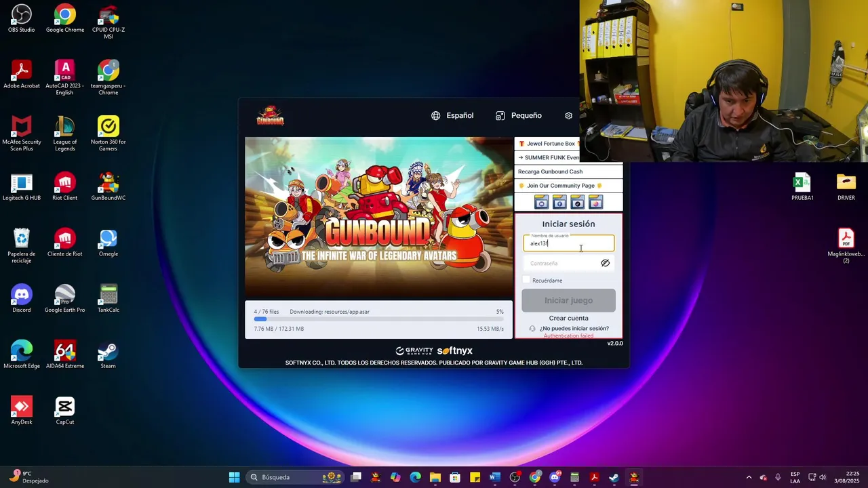
Task: Click the Crear cuenta link
Action: (x=568, y=318)
